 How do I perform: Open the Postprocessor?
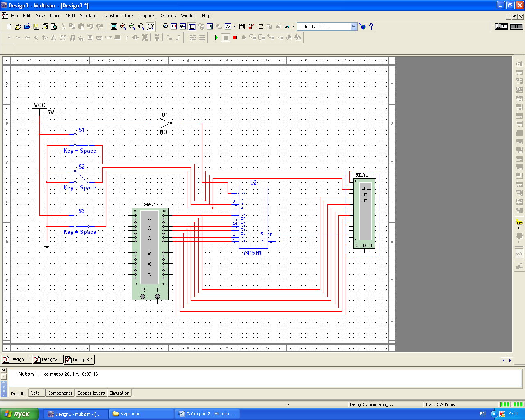242,26
